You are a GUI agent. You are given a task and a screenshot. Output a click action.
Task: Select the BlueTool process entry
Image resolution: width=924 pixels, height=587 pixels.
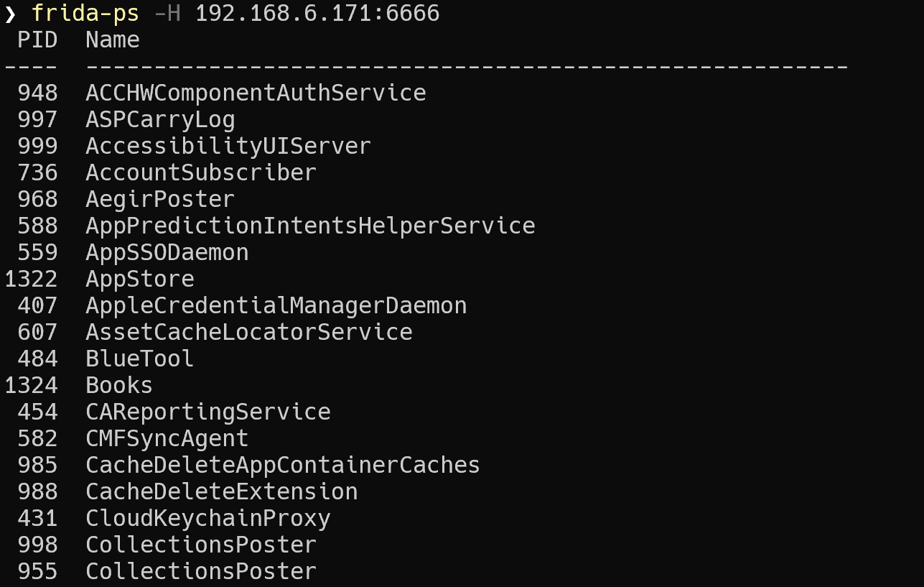(x=140, y=359)
